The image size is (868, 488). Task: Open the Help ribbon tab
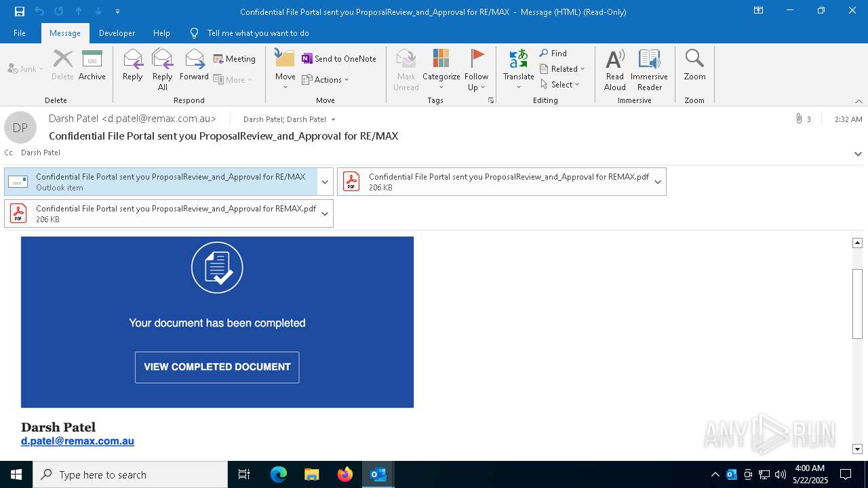pyautogui.click(x=161, y=33)
